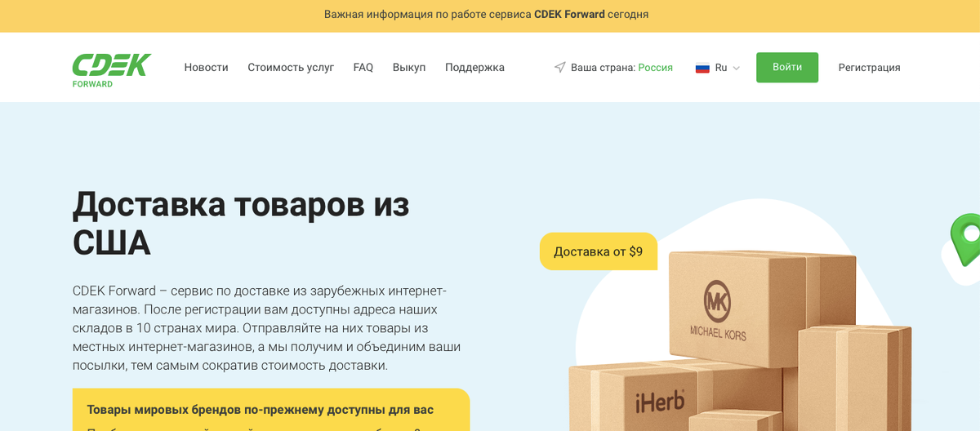Image resolution: width=980 pixels, height=431 pixels.
Task: Click the green Войти button
Action: tap(787, 68)
